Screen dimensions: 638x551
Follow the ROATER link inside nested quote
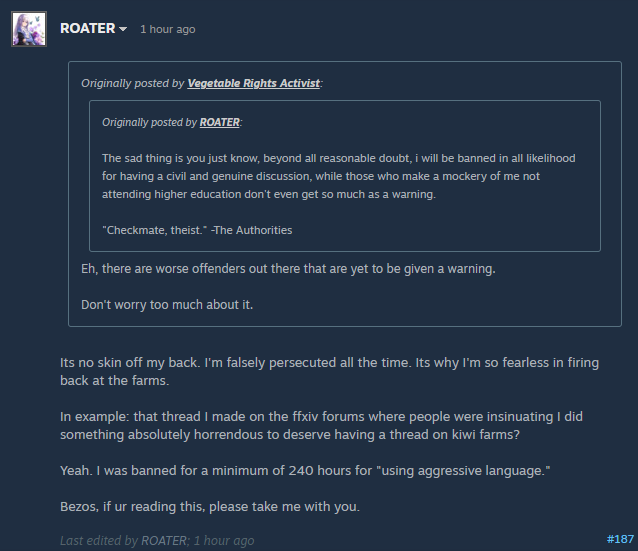pyautogui.click(x=220, y=122)
